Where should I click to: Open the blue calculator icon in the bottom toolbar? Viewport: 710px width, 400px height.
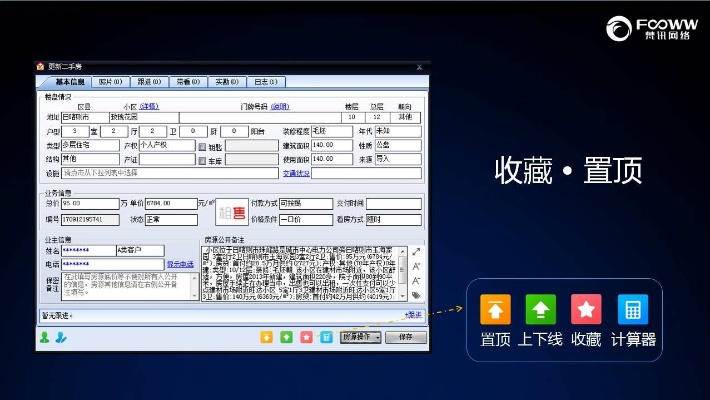[x=326, y=337]
